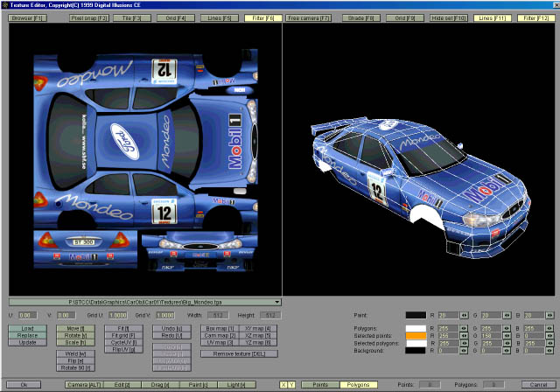
Task: Click Paint R value arrow stepper
Action: [464, 315]
